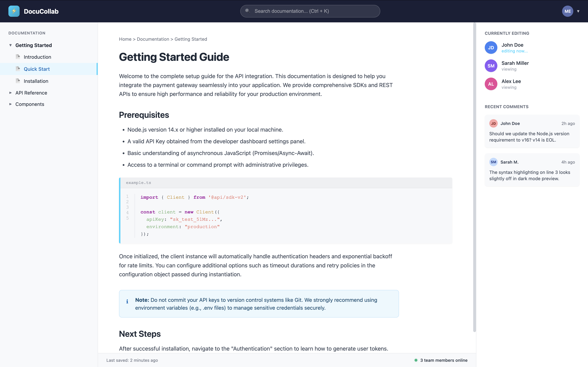Click Sarah Miller's SM purple avatar
Viewport: 588px width, 367px height.
(x=491, y=66)
